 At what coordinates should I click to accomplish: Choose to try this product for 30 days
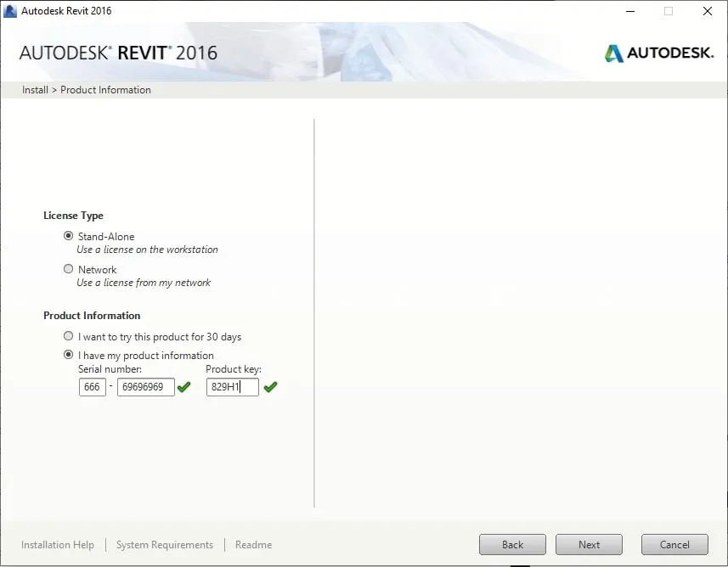[68, 335]
